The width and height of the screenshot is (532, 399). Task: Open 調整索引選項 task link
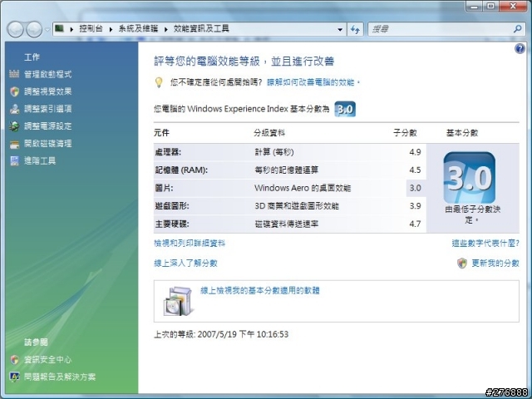[48, 109]
